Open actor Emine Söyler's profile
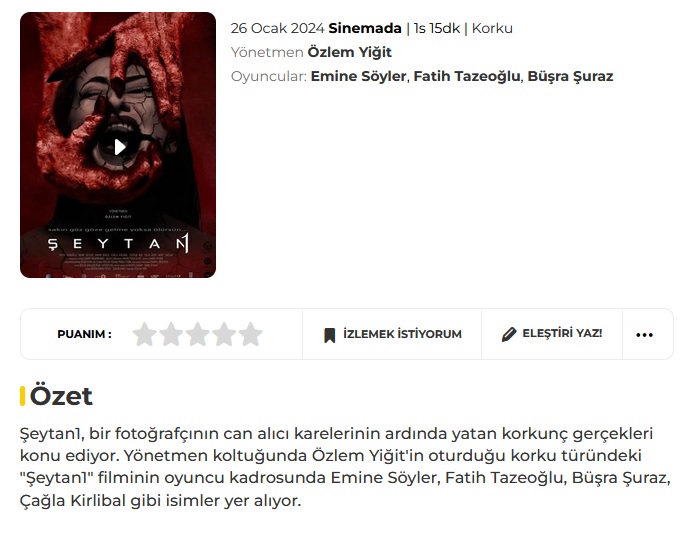 [358, 76]
